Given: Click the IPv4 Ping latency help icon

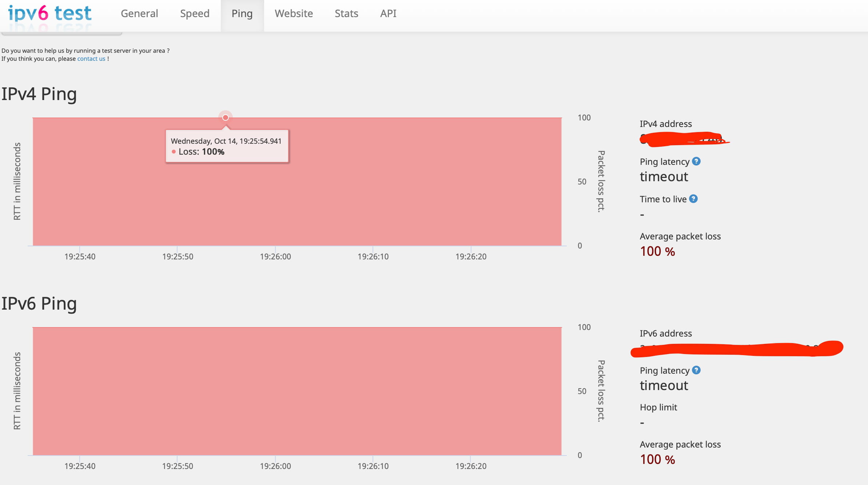Looking at the screenshot, I should (696, 161).
